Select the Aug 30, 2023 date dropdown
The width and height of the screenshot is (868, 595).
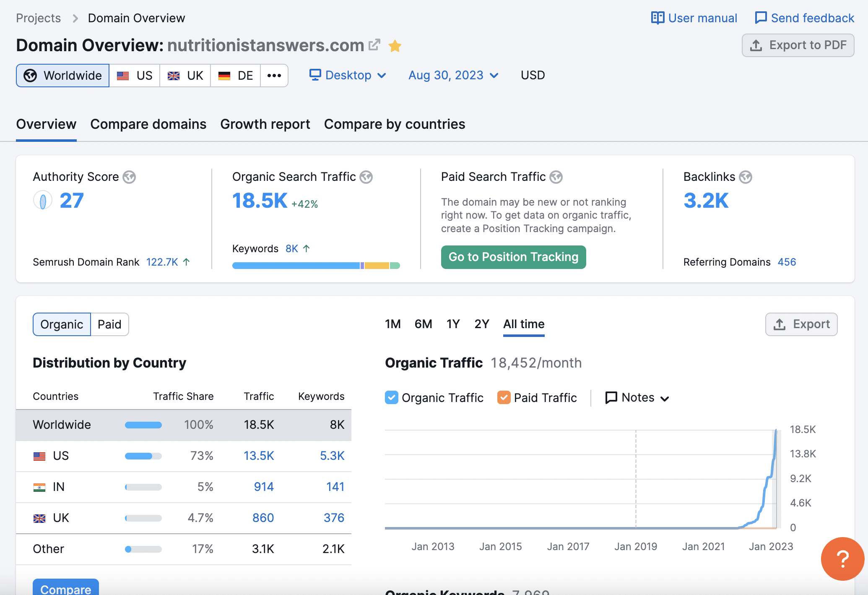(454, 75)
